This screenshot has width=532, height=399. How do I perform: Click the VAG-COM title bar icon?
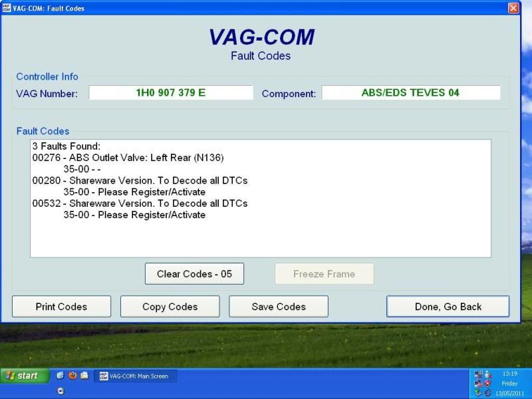(6, 8)
